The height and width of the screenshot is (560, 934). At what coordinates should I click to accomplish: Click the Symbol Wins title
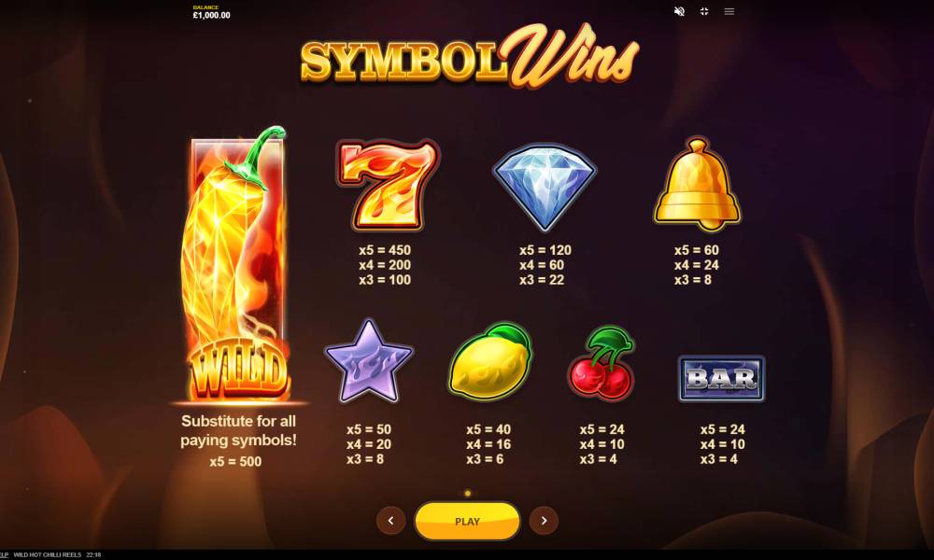tap(470, 57)
